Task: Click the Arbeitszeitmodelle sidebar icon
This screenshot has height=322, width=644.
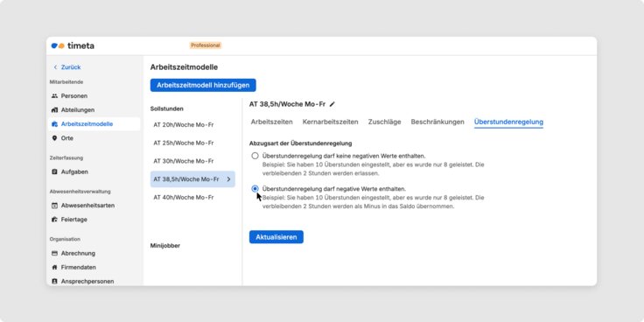Action: [54, 124]
